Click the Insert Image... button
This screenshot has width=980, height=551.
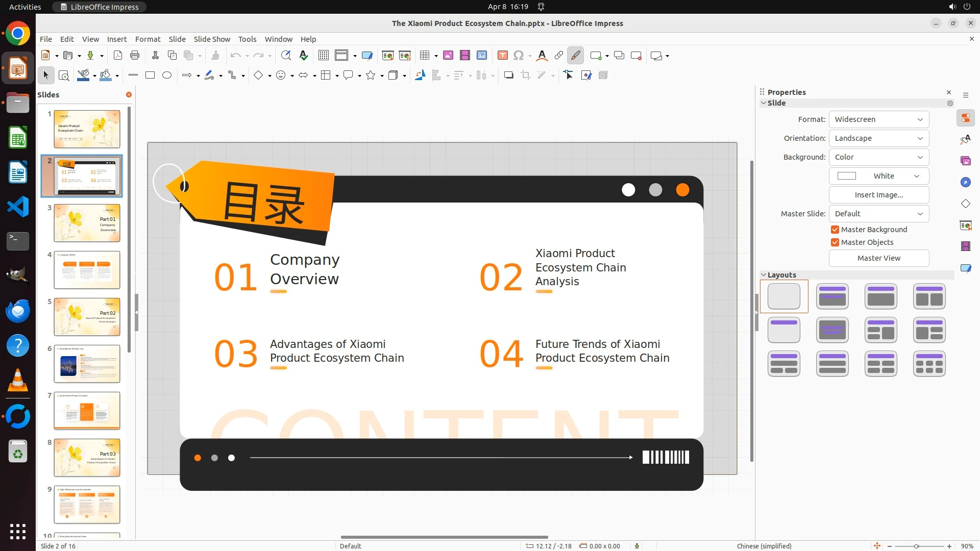pyautogui.click(x=878, y=195)
